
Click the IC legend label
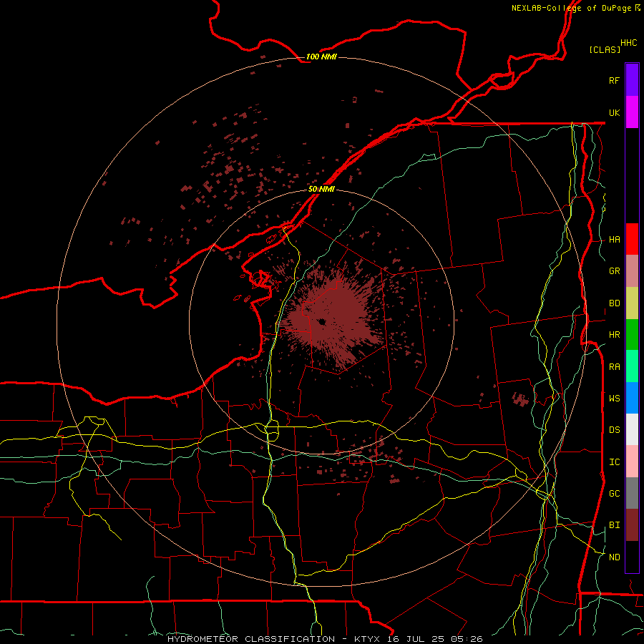pos(614,462)
